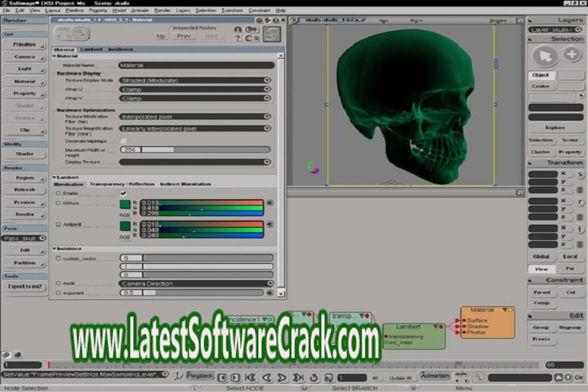Toggle the Lambert Enable checkmark
This screenshot has height=392, width=588.
click(123, 193)
